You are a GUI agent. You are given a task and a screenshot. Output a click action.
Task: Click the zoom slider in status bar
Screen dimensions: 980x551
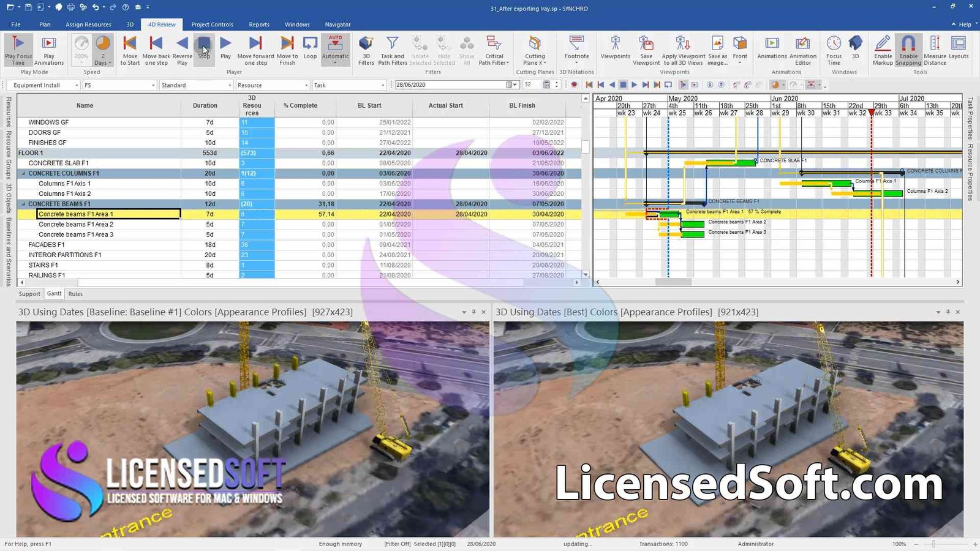pyautogui.click(x=934, y=544)
